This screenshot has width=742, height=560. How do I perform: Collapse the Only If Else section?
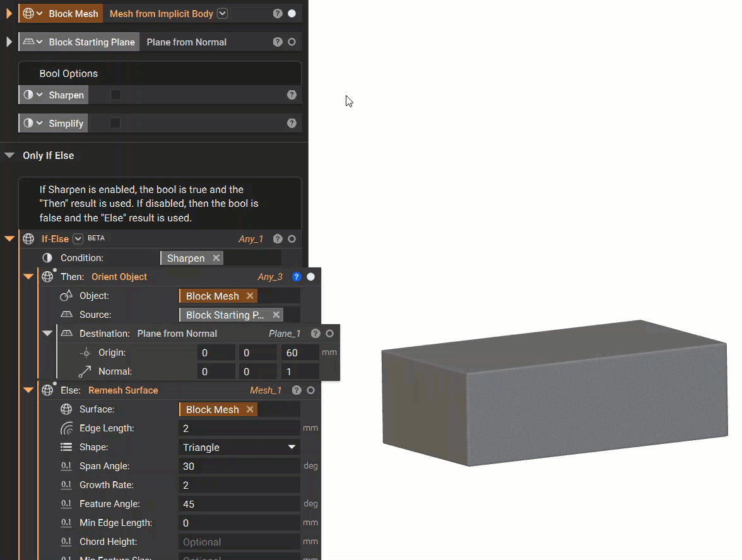(x=9, y=155)
